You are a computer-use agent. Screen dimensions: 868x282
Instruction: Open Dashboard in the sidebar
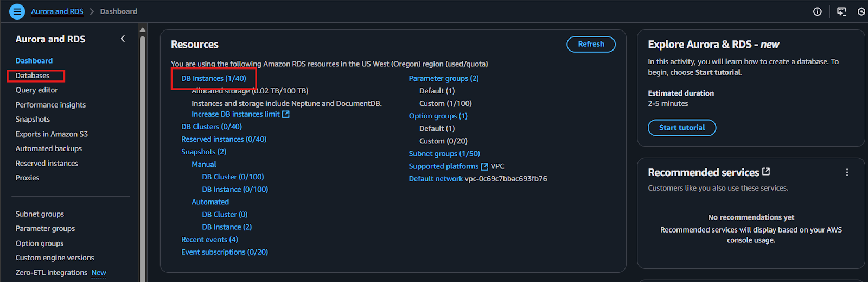pyautogui.click(x=34, y=61)
